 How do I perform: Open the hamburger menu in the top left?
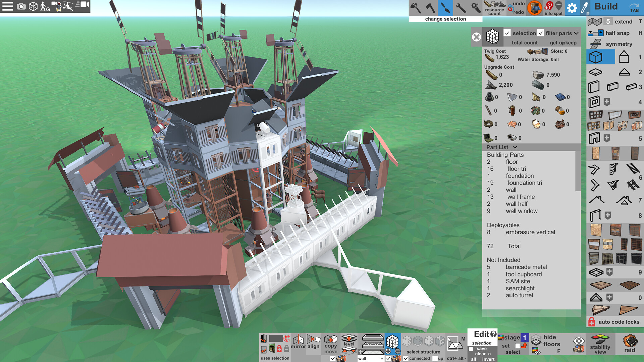tap(7, 6)
